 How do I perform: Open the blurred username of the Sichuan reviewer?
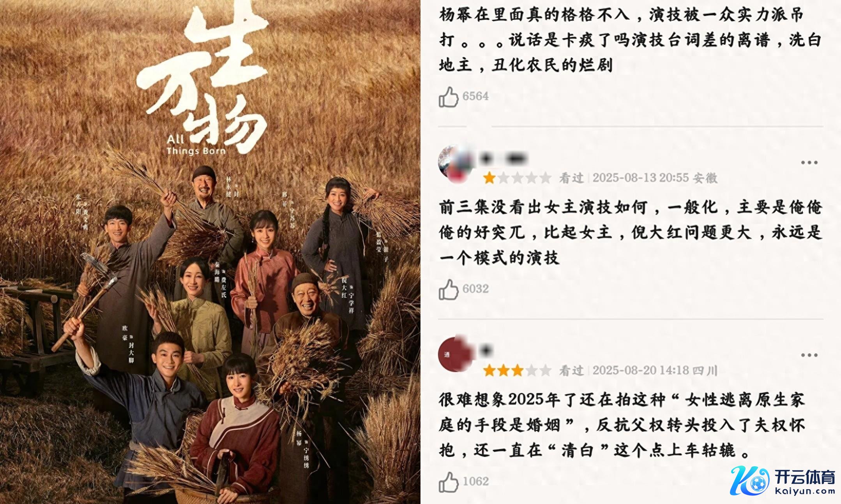pos(486,351)
